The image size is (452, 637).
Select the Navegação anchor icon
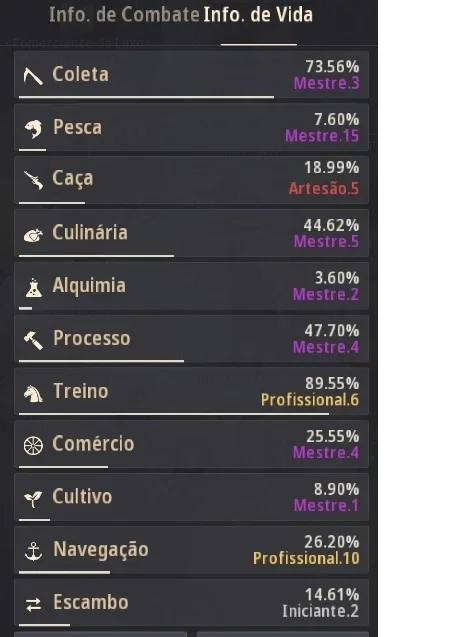33,552
